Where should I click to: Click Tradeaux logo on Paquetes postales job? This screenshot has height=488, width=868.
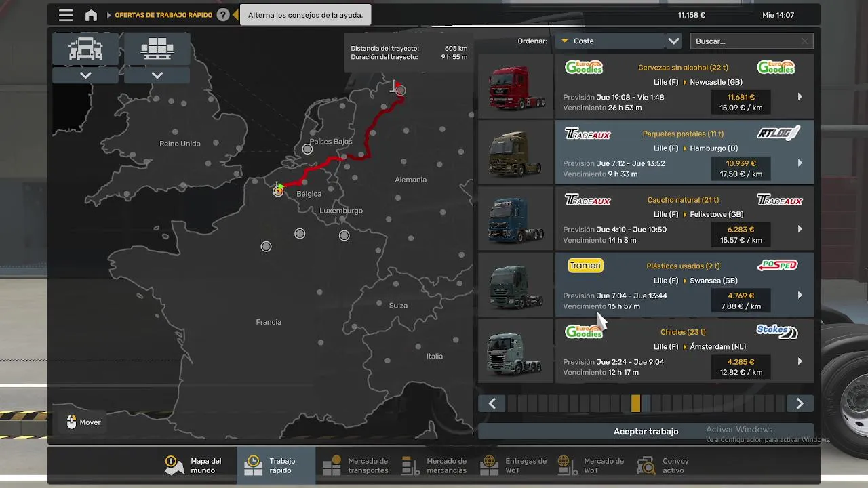pyautogui.click(x=588, y=134)
